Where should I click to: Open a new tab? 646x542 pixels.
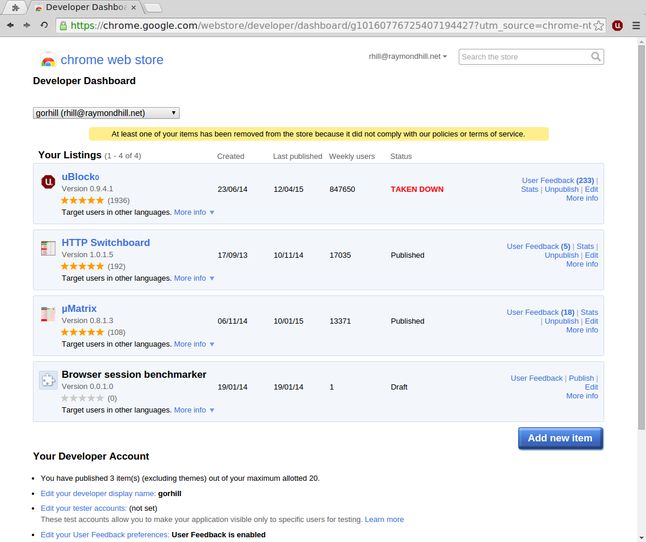coord(153,8)
